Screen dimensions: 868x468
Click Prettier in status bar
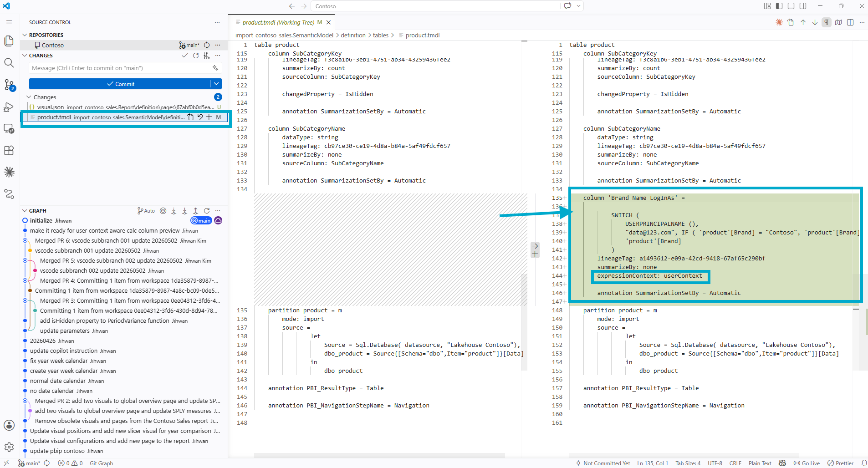click(841, 463)
